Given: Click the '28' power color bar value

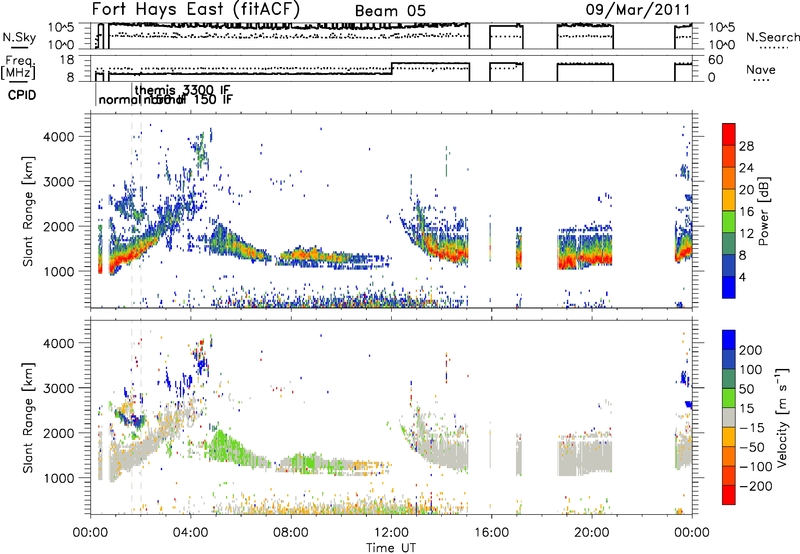Looking at the screenshot, I should pos(746,146).
